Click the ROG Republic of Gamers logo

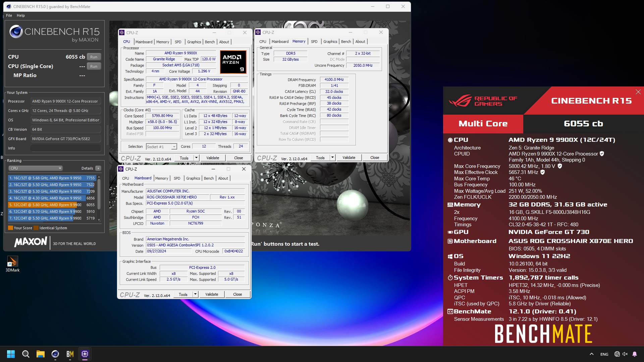click(x=483, y=101)
